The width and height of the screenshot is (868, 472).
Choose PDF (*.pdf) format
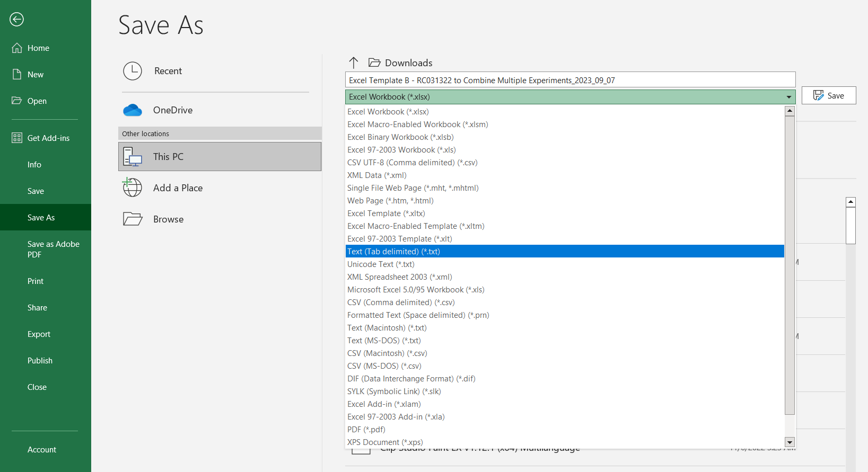tap(565, 430)
